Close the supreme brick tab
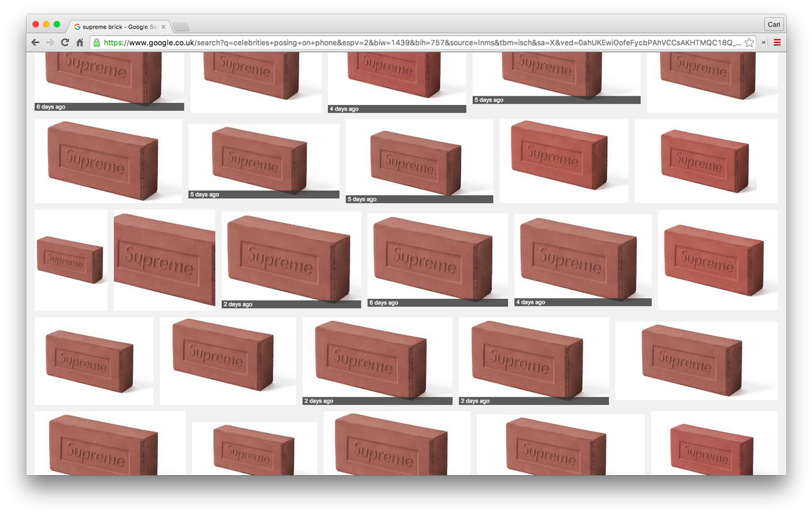Viewport: 812px width, 514px height. (x=163, y=26)
